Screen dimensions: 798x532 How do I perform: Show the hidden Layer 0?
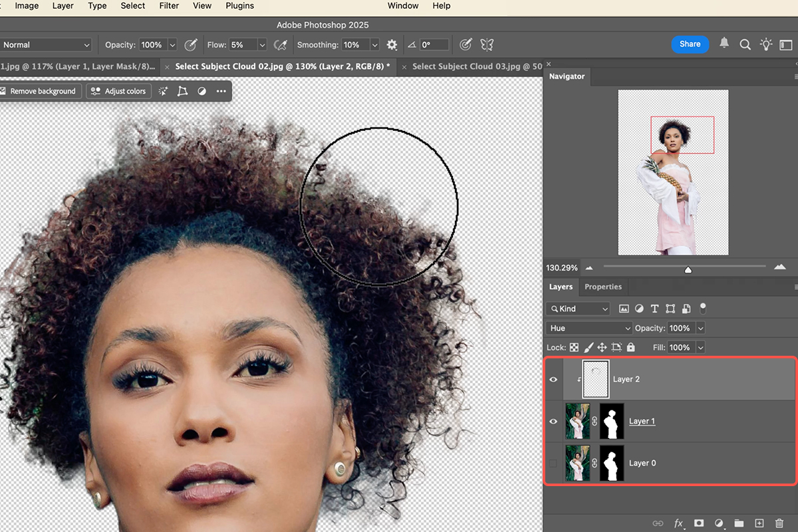coord(553,462)
